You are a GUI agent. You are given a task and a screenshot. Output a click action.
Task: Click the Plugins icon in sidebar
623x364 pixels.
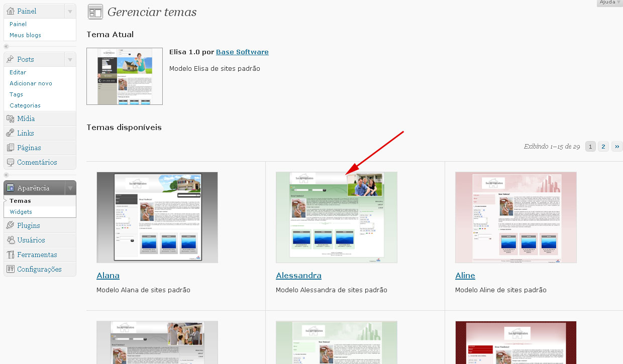11,226
